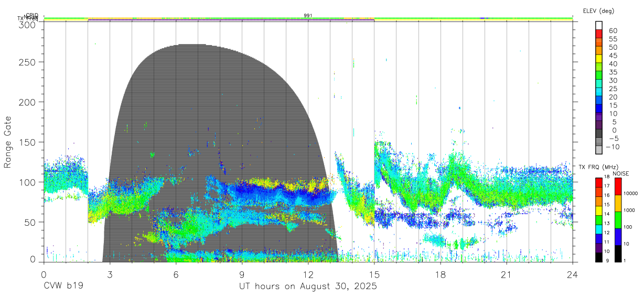This screenshot has height=297, width=644.
Task: Click the yellow 40–45 segment of ELEV colorbar
Action: (x=599, y=59)
